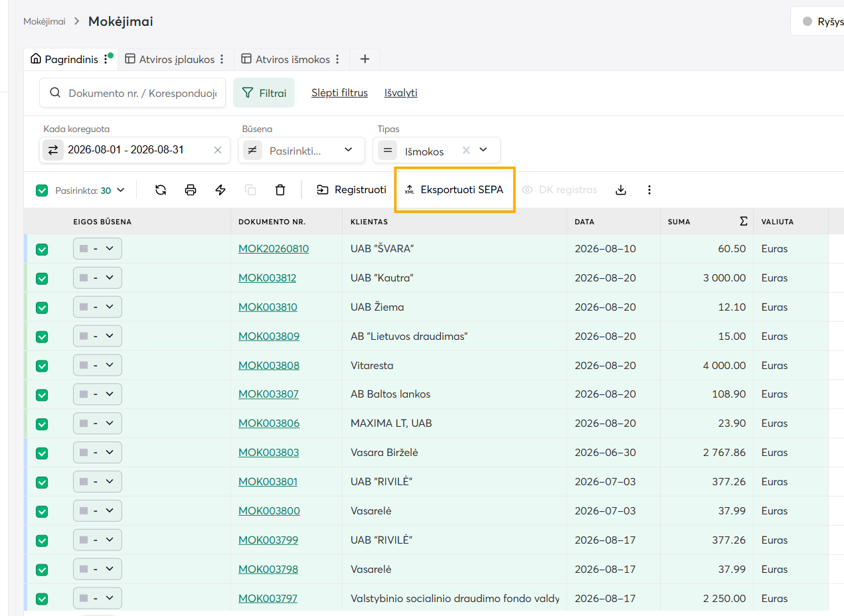Click the Registruoti button
844x616 pixels.
tap(351, 190)
